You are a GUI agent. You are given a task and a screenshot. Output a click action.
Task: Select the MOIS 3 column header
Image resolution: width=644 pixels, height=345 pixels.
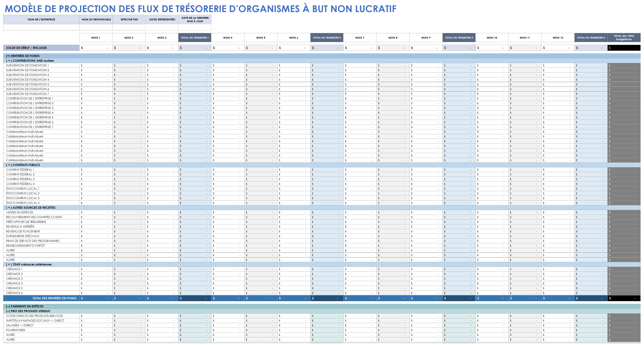click(162, 38)
